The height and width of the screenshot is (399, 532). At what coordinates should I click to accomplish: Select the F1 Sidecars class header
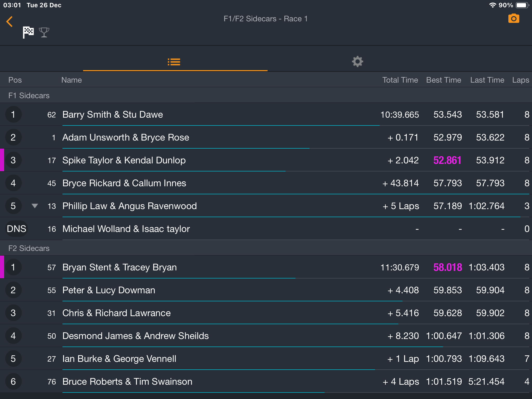coord(266,95)
